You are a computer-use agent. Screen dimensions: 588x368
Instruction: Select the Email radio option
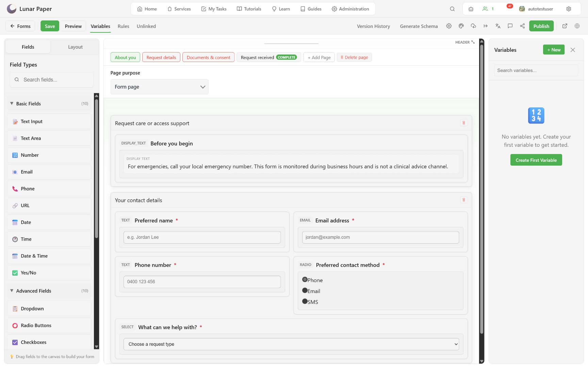(x=305, y=290)
